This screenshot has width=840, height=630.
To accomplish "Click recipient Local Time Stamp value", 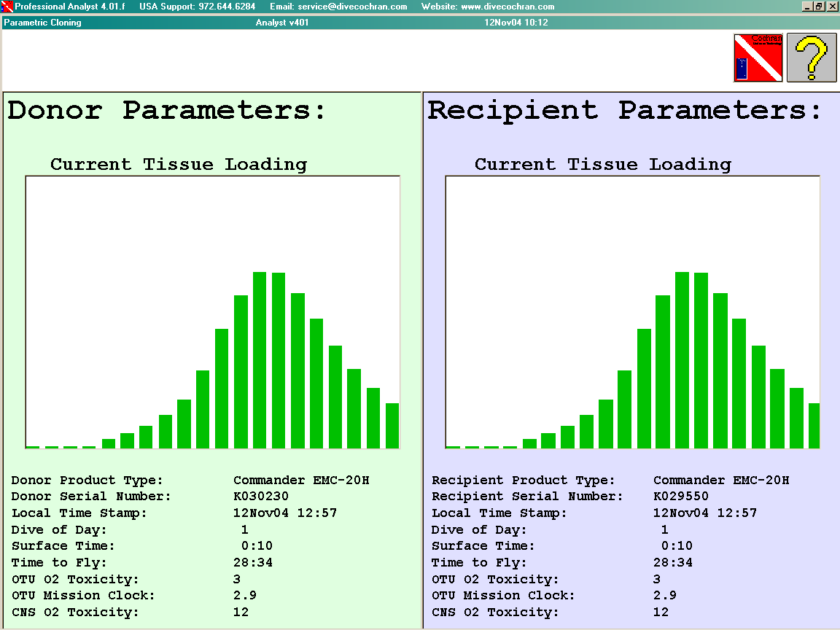I will pos(705,513).
